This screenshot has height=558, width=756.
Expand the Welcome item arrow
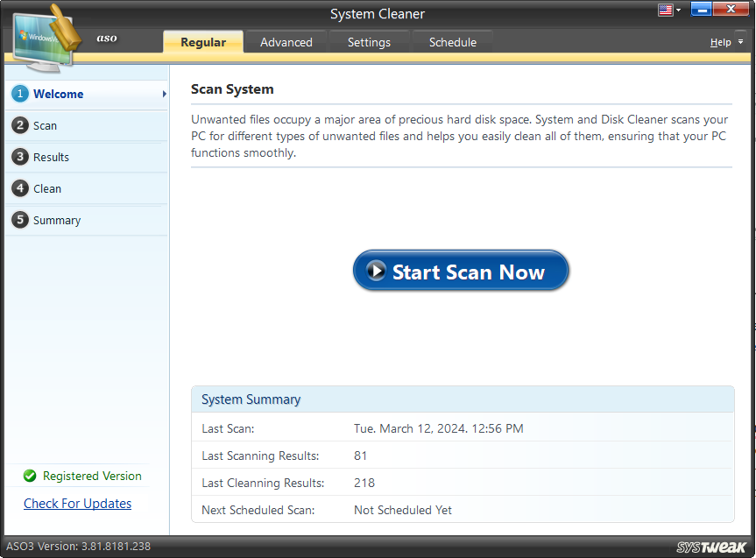(164, 94)
